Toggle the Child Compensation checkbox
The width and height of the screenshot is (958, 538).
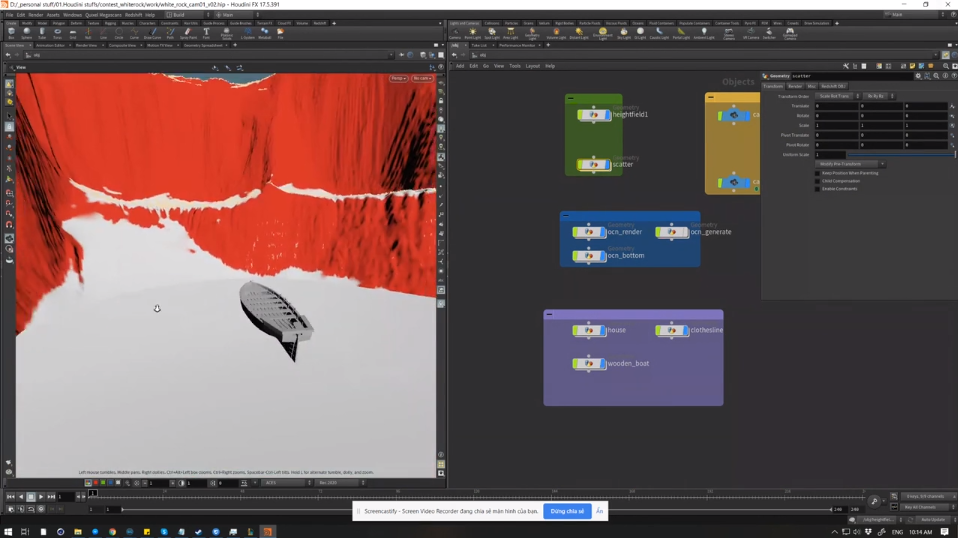coord(817,181)
